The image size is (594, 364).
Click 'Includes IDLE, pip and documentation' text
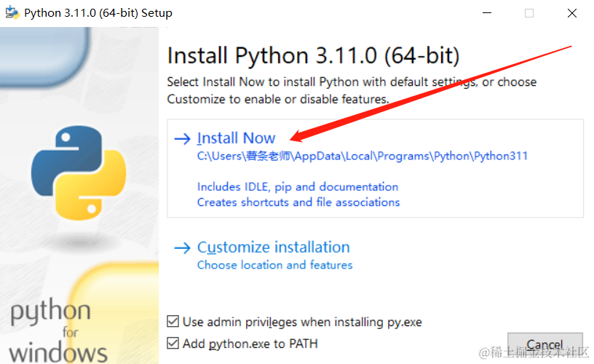coord(298,187)
